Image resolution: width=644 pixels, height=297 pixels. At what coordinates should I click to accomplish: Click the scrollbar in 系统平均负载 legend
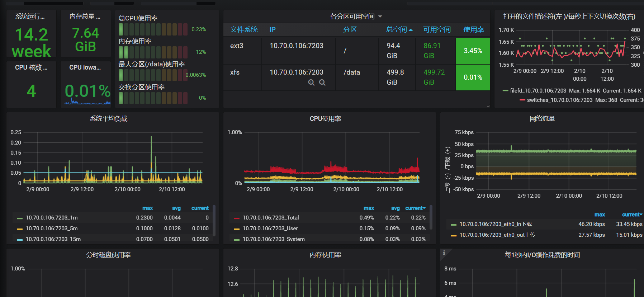point(214,220)
